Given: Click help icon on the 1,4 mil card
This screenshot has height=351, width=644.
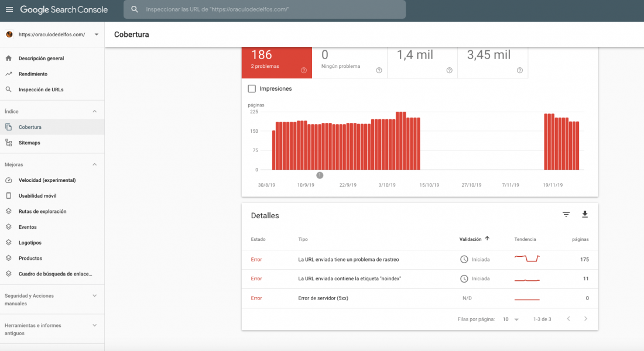Looking at the screenshot, I should pyautogui.click(x=449, y=70).
